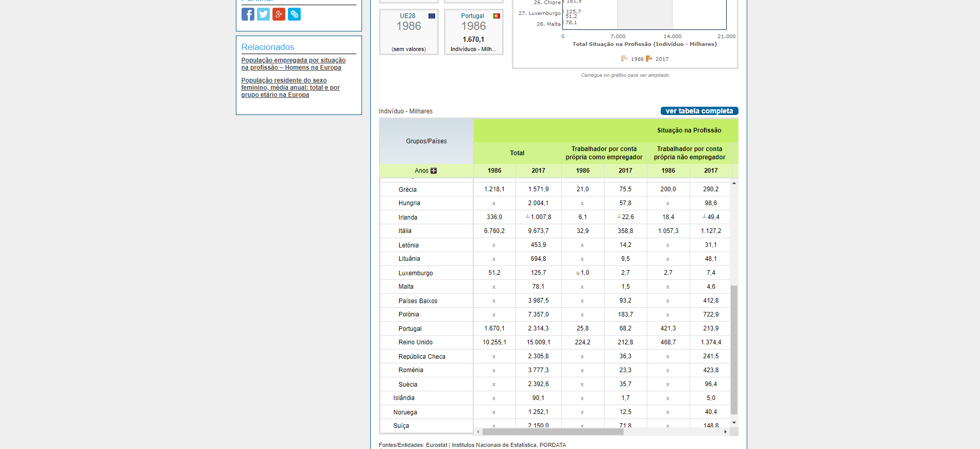The height and width of the screenshot is (449, 980).
Task: Expand the Anos plus icon
Action: coord(434,171)
